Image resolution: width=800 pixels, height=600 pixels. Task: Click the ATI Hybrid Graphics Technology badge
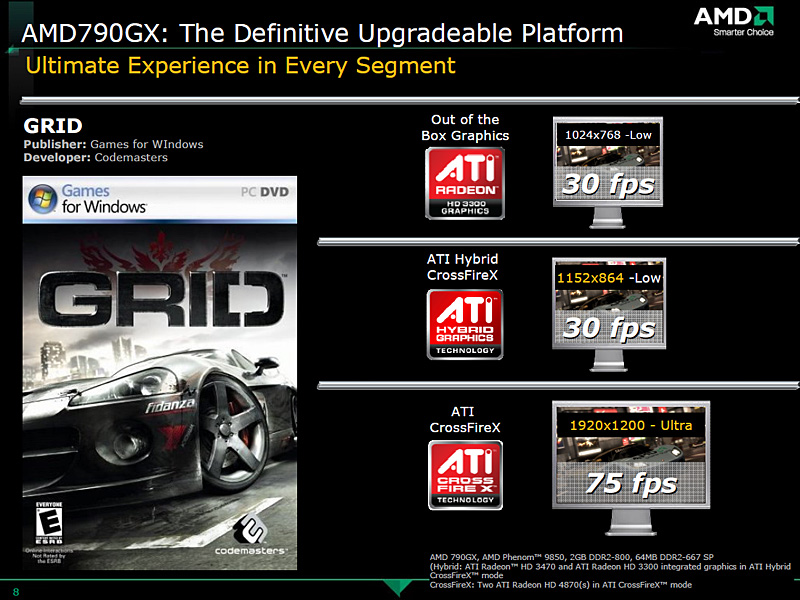click(465, 324)
